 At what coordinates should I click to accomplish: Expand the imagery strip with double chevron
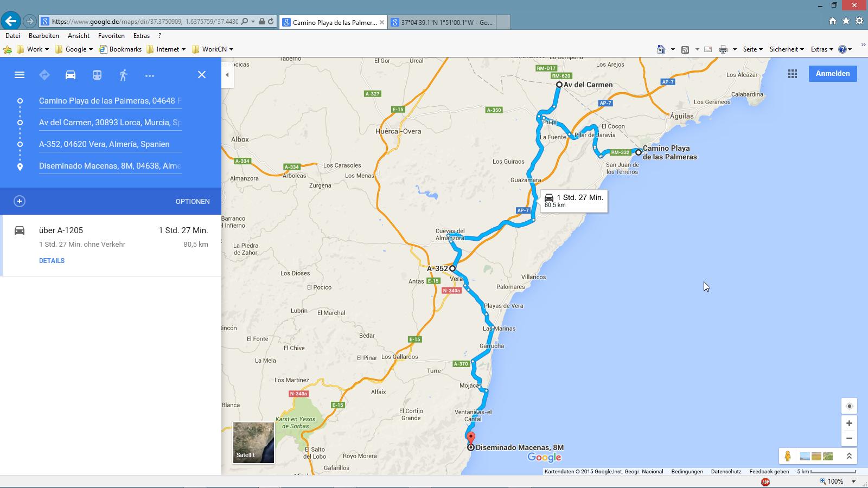(x=849, y=456)
